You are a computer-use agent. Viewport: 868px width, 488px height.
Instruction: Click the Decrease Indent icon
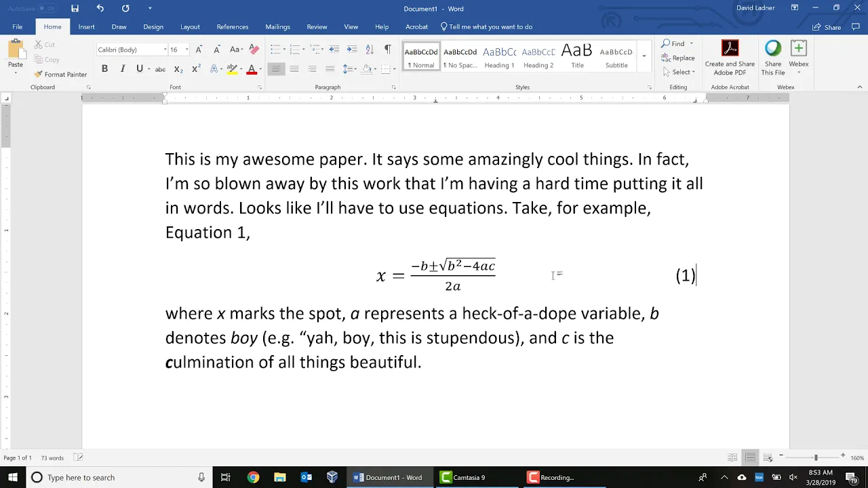click(x=334, y=49)
